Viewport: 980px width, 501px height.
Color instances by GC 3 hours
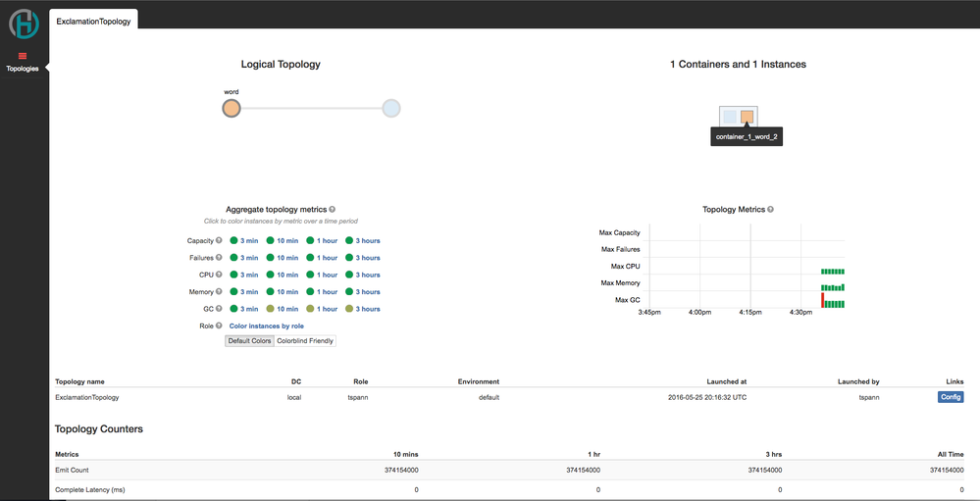pos(363,309)
